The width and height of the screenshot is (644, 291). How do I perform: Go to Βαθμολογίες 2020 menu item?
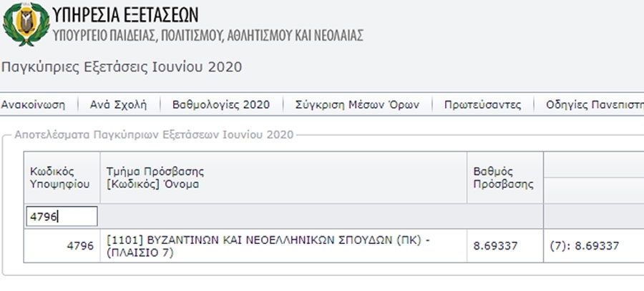coord(221,104)
